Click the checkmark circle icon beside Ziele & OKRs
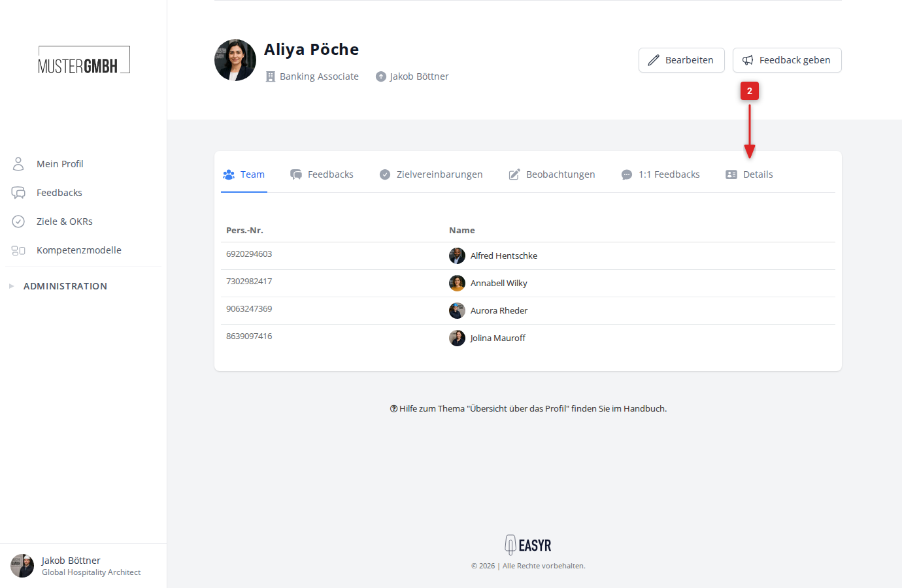The image size is (902, 588). [x=18, y=221]
